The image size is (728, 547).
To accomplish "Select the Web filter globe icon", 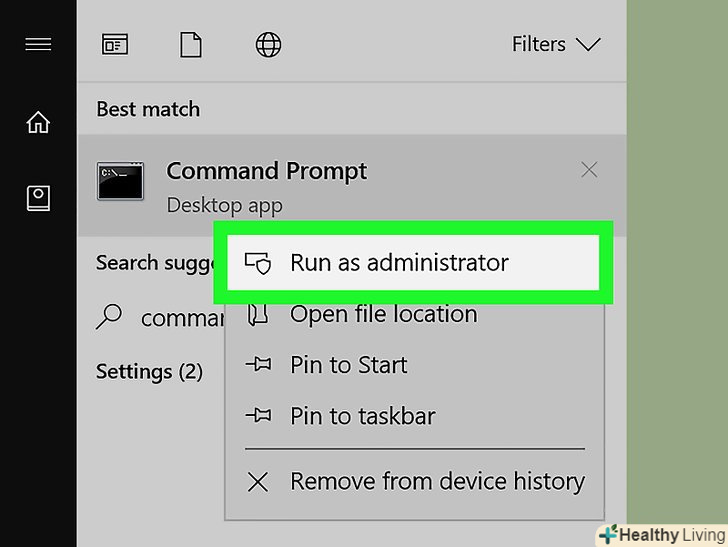I will click(x=268, y=44).
